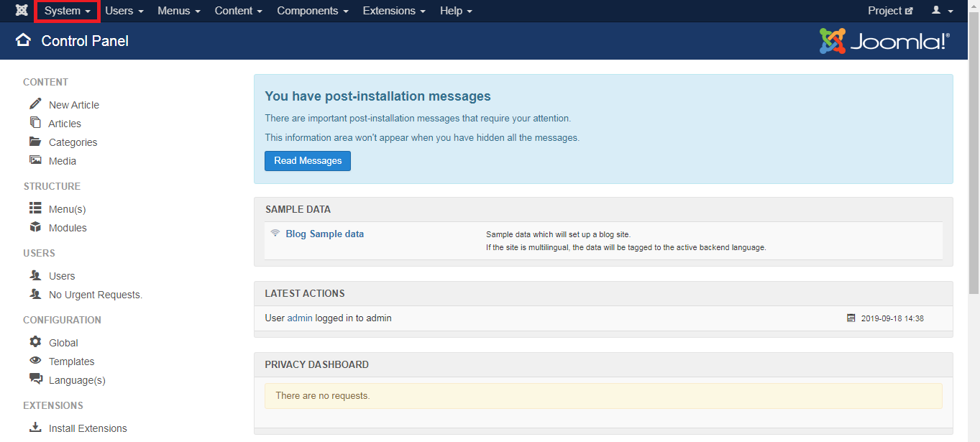Image resolution: width=980 pixels, height=442 pixels.
Task: Open Global configuration link
Action: [63, 343]
